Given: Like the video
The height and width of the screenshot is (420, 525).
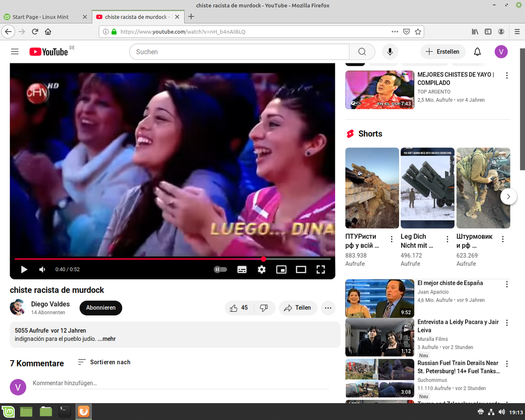Looking at the screenshot, I should [239, 308].
